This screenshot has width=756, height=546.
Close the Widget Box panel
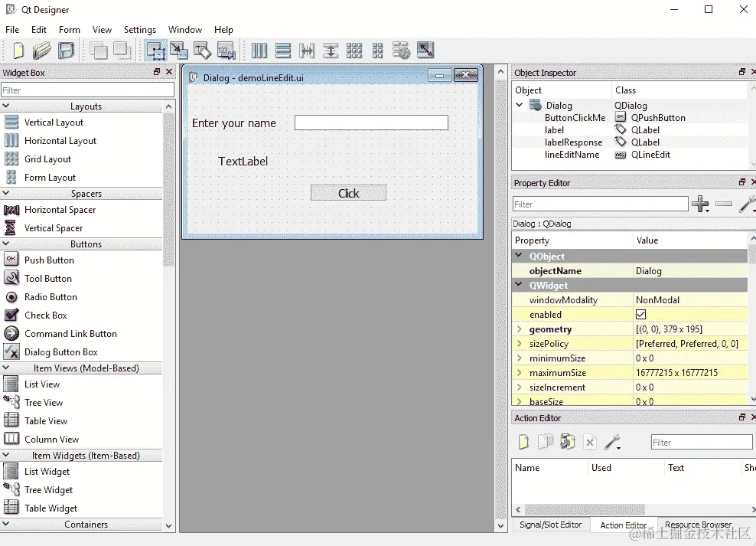(x=169, y=72)
